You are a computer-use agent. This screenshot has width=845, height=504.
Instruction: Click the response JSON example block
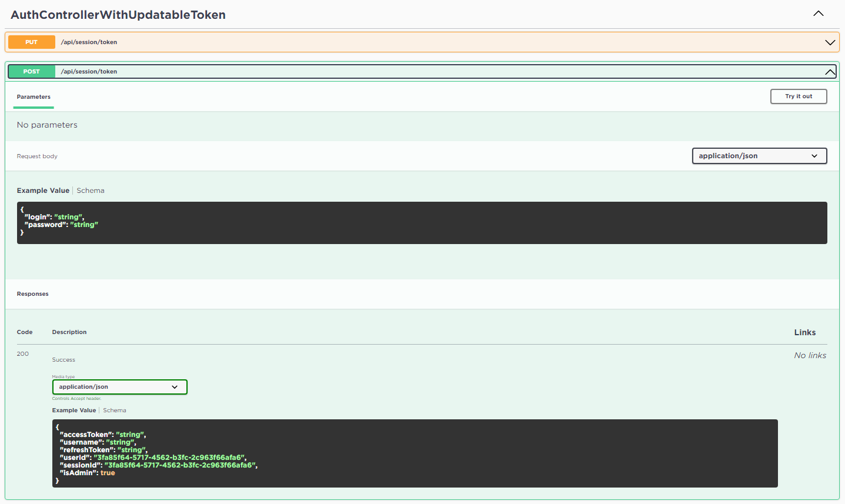pyautogui.click(x=415, y=453)
